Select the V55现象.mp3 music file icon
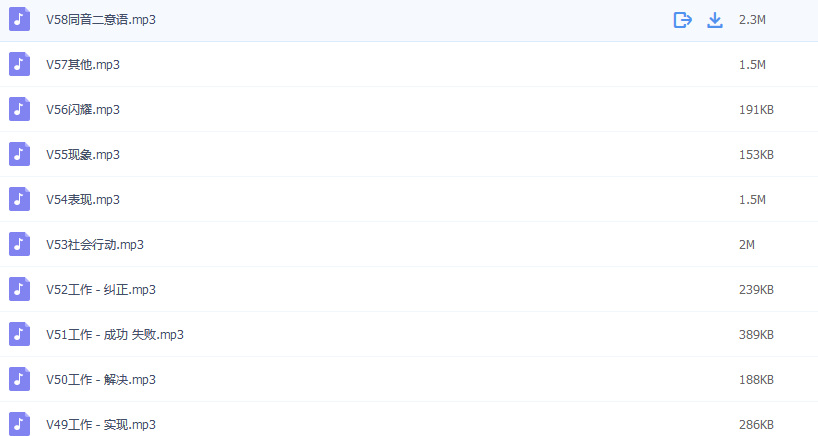 click(x=20, y=155)
